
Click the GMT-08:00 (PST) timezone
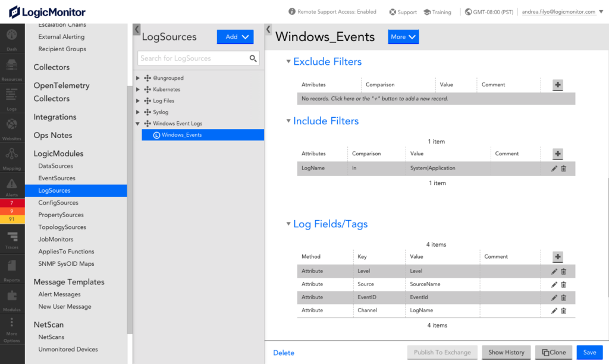[x=489, y=12]
